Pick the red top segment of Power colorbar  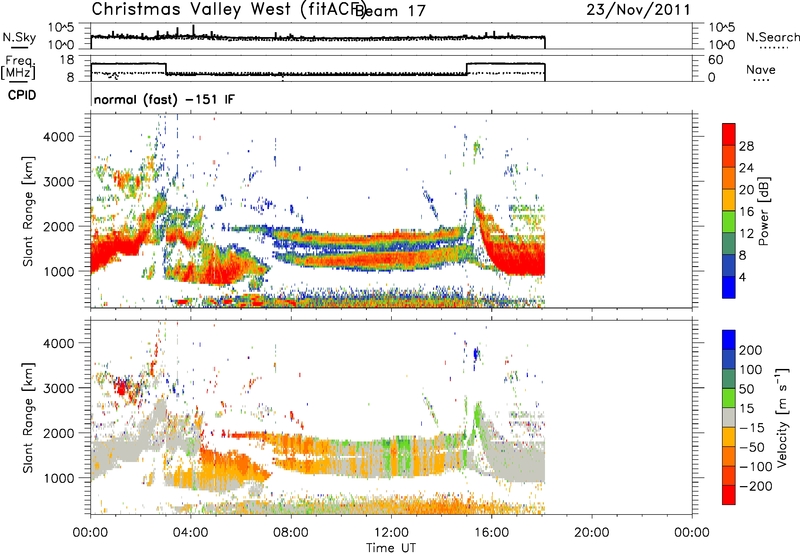click(729, 134)
